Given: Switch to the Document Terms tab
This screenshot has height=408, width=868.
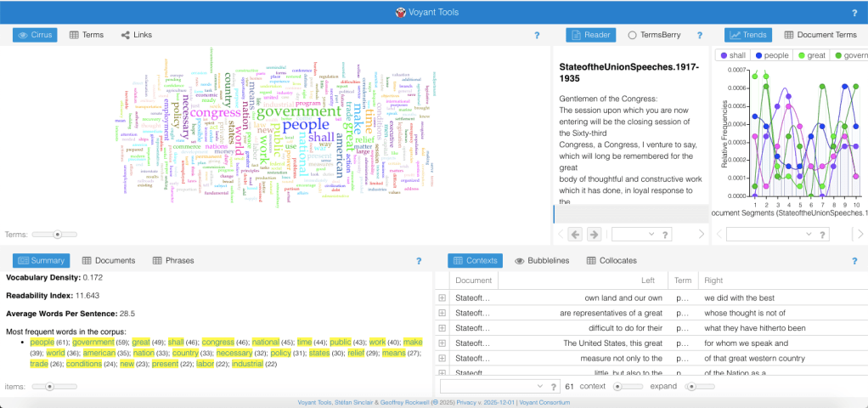Looking at the screenshot, I should point(820,35).
